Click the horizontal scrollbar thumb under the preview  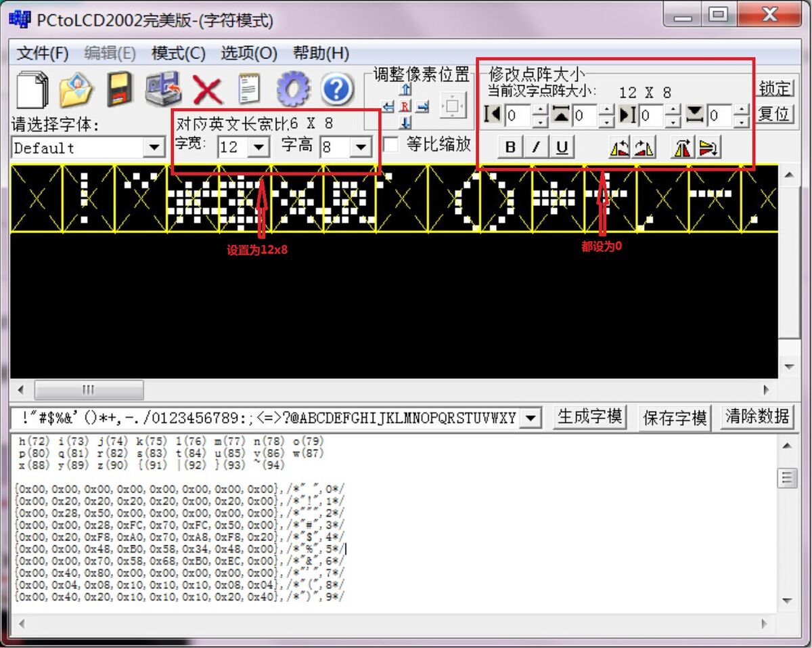pyautogui.click(x=89, y=390)
